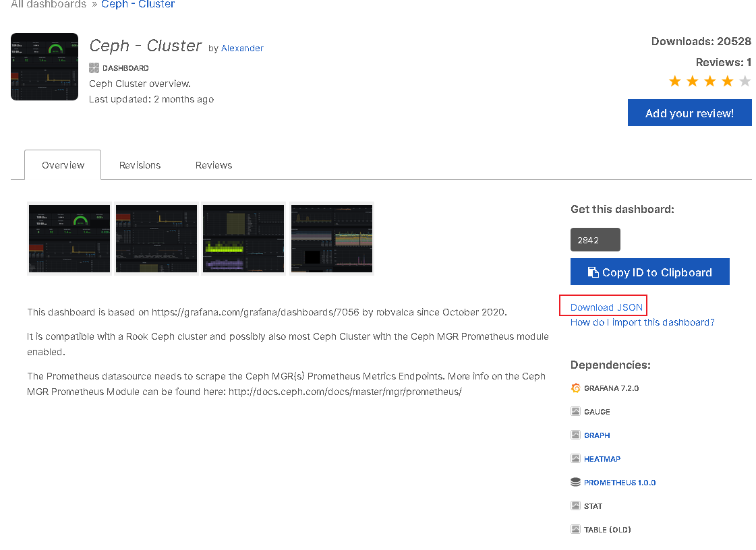Click the Downloads: 20528 count
The height and width of the screenshot is (550, 756).
[x=701, y=42]
